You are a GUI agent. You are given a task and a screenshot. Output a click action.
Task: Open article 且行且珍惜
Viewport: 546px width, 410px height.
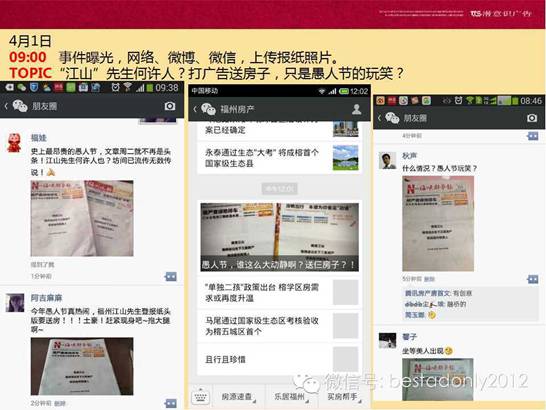point(279,359)
